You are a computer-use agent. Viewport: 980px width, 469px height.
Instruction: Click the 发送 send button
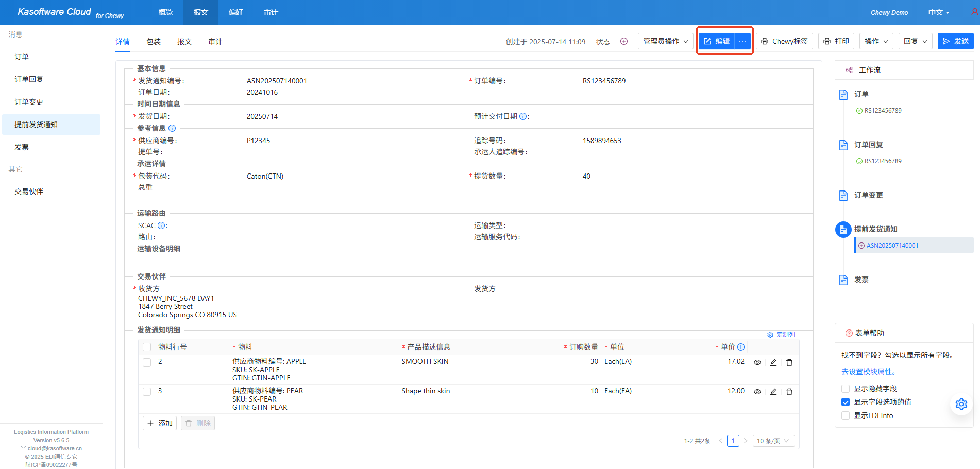coord(955,41)
